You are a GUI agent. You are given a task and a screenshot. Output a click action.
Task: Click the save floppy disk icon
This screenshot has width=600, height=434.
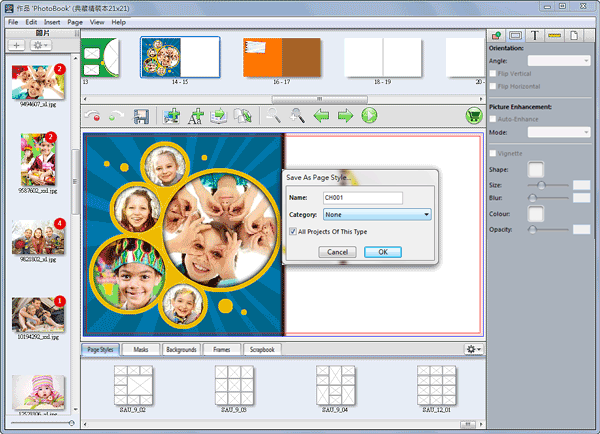tap(141, 116)
